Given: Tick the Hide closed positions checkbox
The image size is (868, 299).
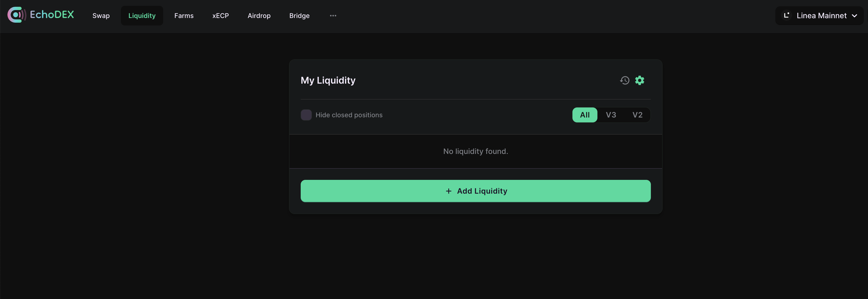Looking at the screenshot, I should point(306,115).
